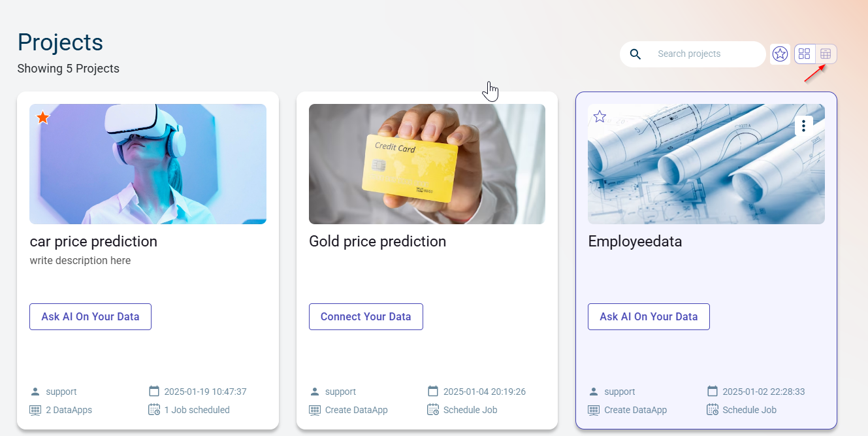Screen dimensions: 868x436
Task: Open the Gold price prediction credit card thumbnail
Action: point(426,164)
